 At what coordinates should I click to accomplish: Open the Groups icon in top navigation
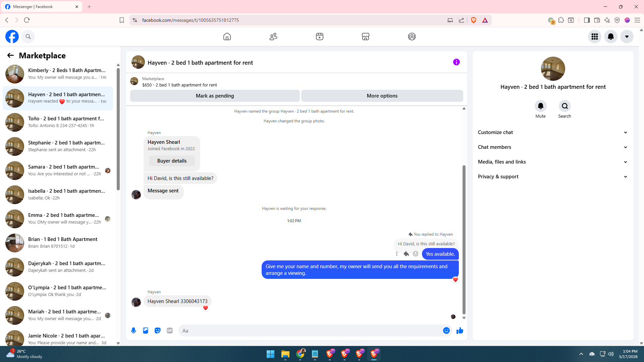point(412,37)
